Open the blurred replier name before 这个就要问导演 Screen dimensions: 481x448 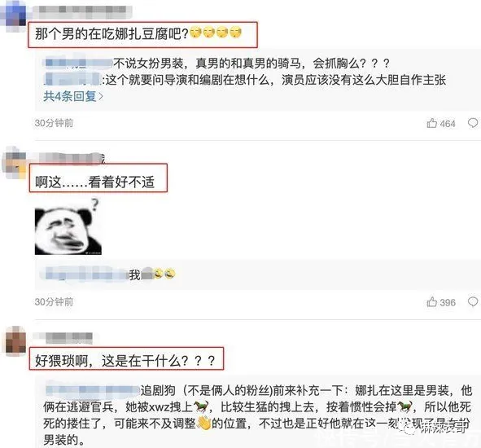(x=72, y=79)
